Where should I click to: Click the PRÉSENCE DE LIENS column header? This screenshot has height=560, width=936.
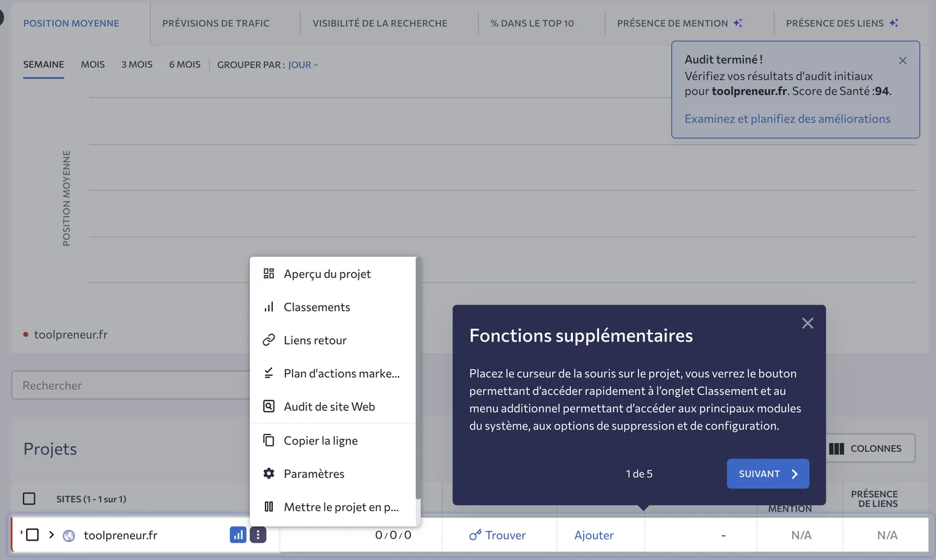pos(874,499)
